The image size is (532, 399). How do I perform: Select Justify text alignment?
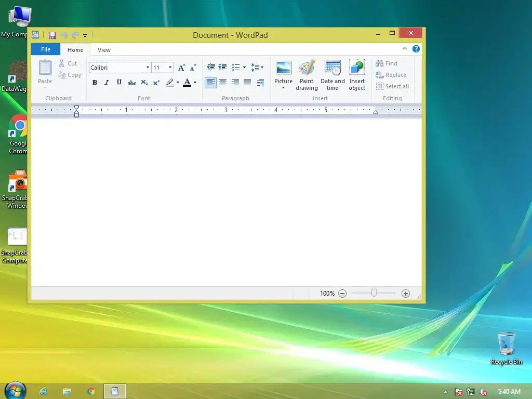point(247,83)
